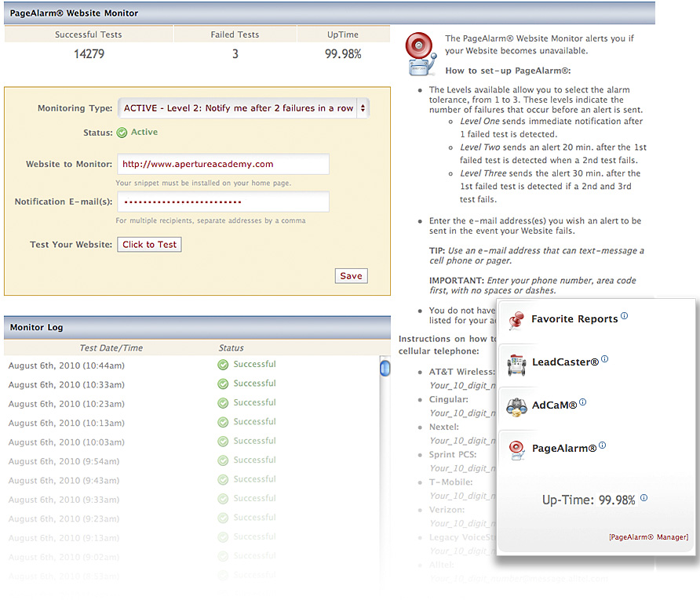Screen dimensions: 700x600
Task: Select LeadCaster® menu entry
Action: pyautogui.click(x=565, y=362)
